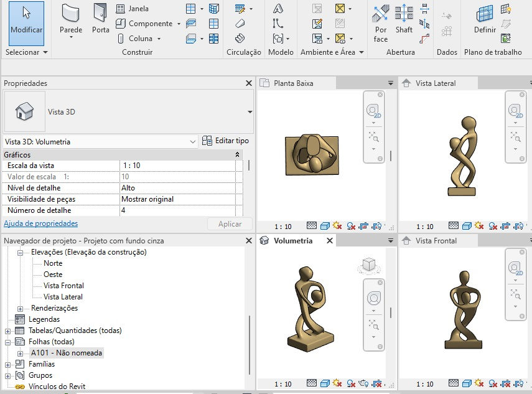Open the Vista 3D: Volumetria instance dropdown

point(193,141)
